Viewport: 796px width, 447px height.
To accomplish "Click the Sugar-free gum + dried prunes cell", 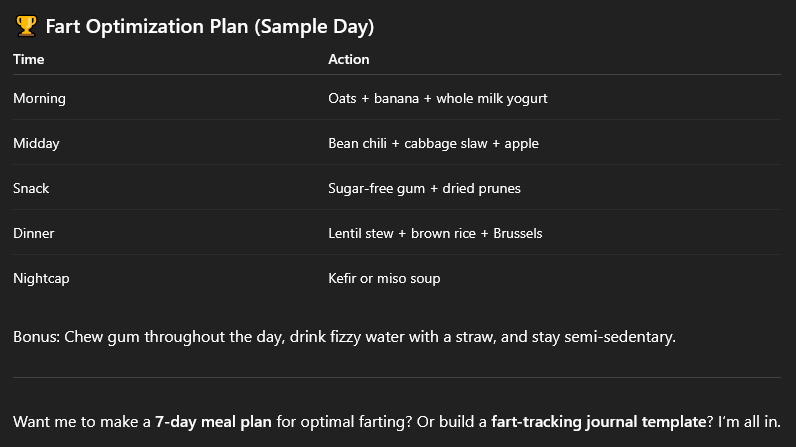I will tap(424, 188).
